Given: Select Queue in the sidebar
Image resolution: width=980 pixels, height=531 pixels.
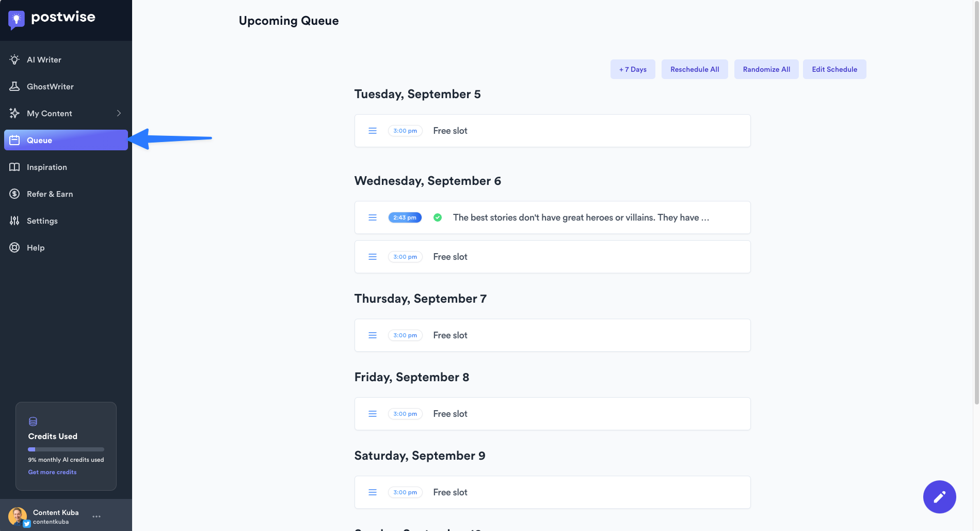Looking at the screenshot, I should pyautogui.click(x=66, y=140).
